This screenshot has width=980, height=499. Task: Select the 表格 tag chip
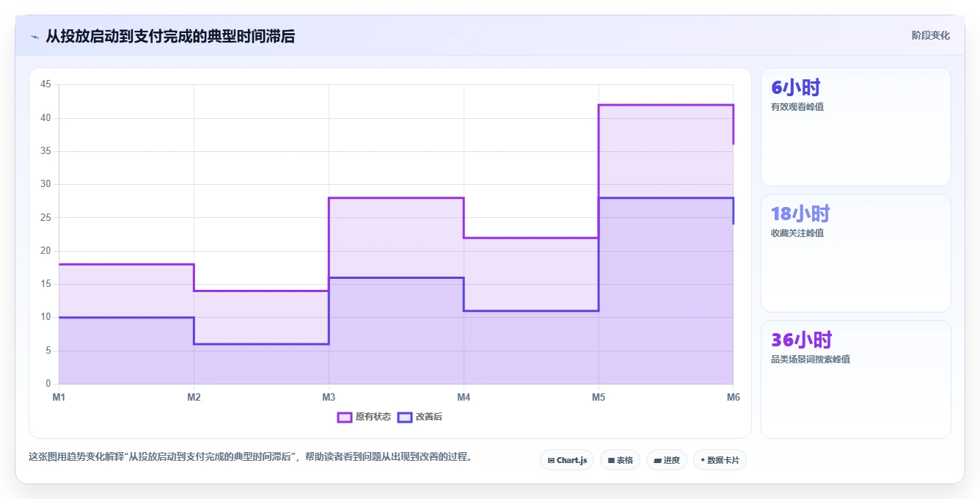click(x=620, y=460)
